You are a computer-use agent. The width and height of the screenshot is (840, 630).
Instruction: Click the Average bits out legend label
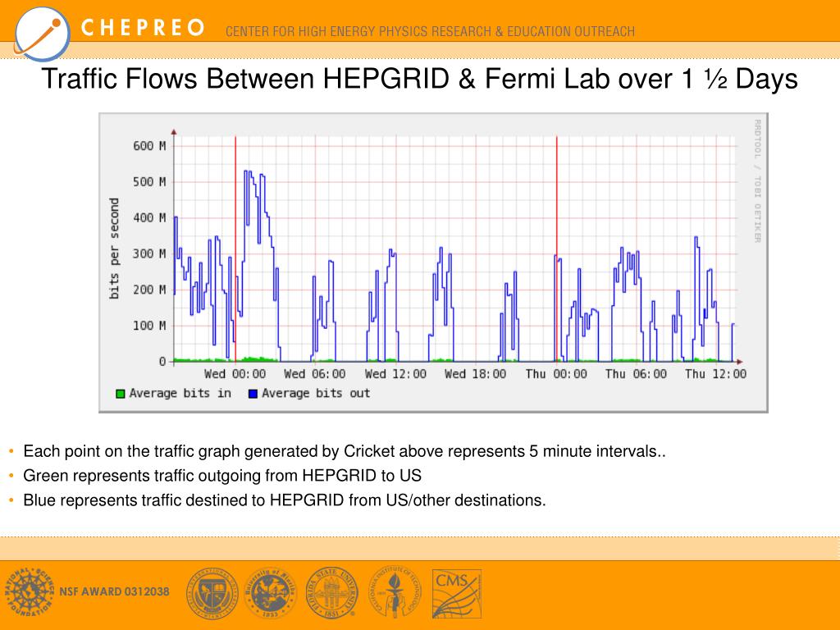pos(316,393)
